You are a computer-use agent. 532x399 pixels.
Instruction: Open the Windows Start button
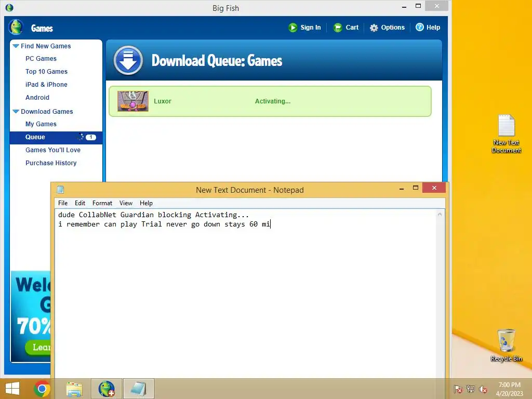coord(12,389)
